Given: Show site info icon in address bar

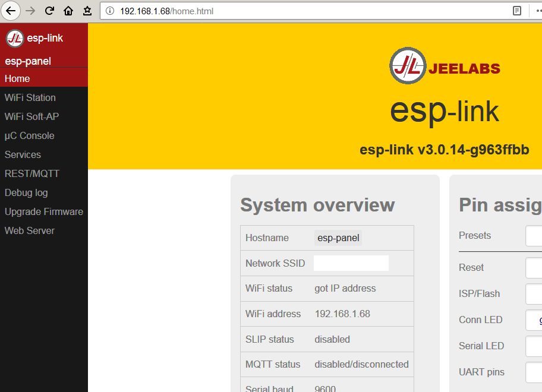Looking at the screenshot, I should [110, 11].
